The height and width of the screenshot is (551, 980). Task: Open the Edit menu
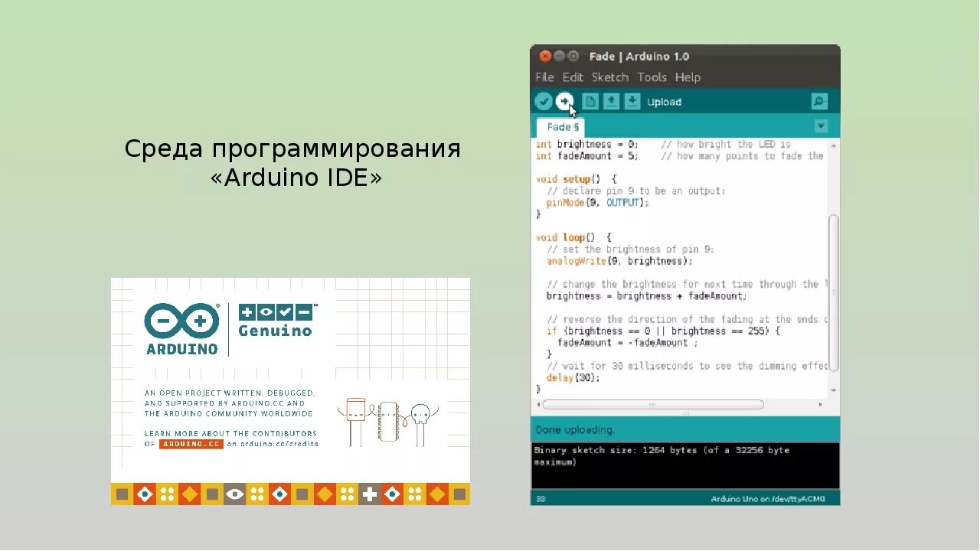(x=573, y=77)
